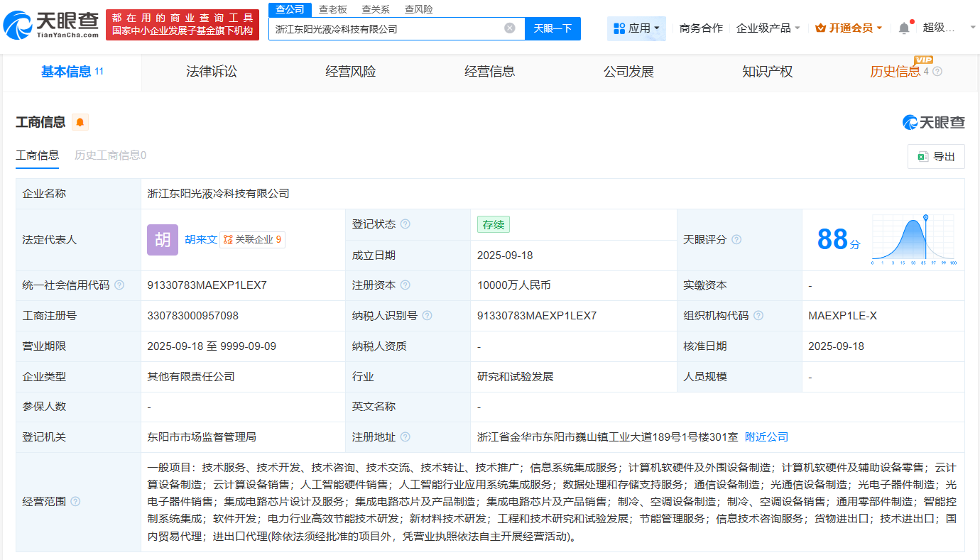The height and width of the screenshot is (560, 980).
Task: Clear the search box using the × icon
Action: point(508,28)
